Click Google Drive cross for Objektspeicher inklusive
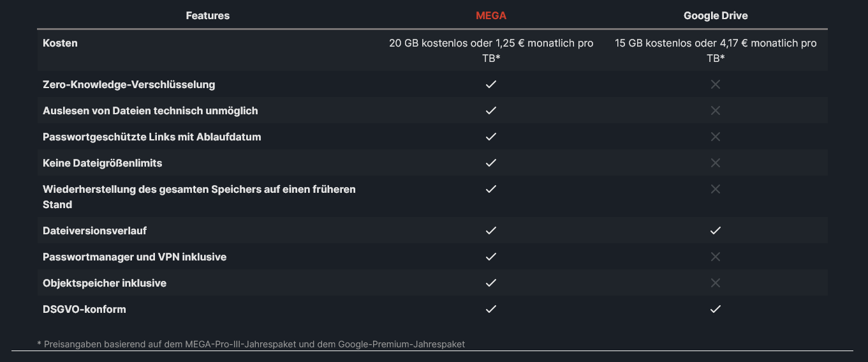868x362 pixels. 716,283
